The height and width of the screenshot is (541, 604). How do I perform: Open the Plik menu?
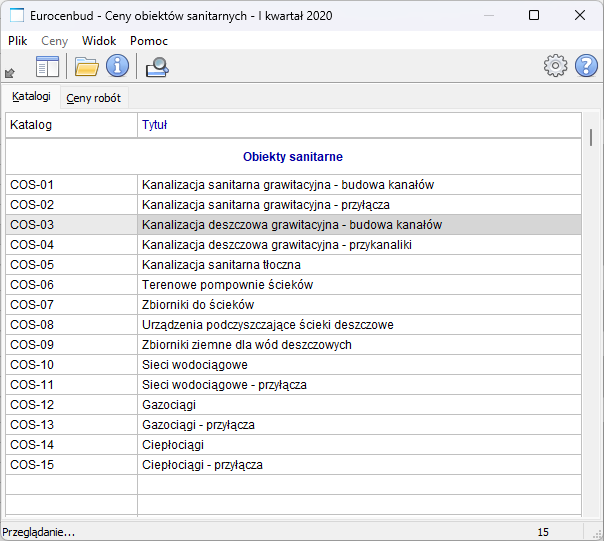pyautogui.click(x=18, y=41)
